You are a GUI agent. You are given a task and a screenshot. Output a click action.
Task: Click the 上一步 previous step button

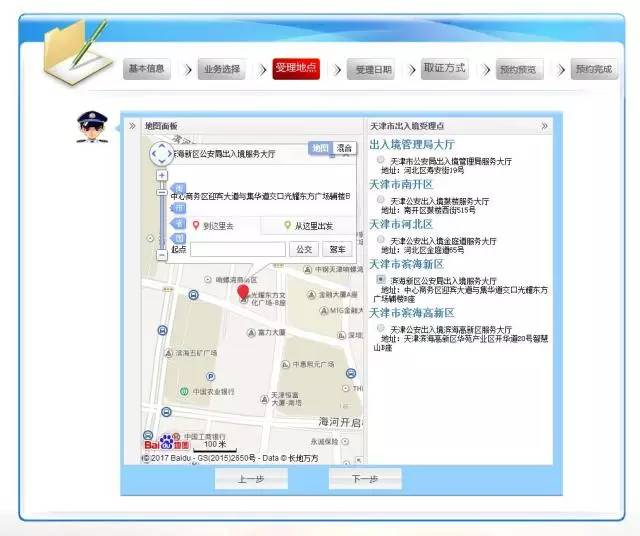point(251,479)
